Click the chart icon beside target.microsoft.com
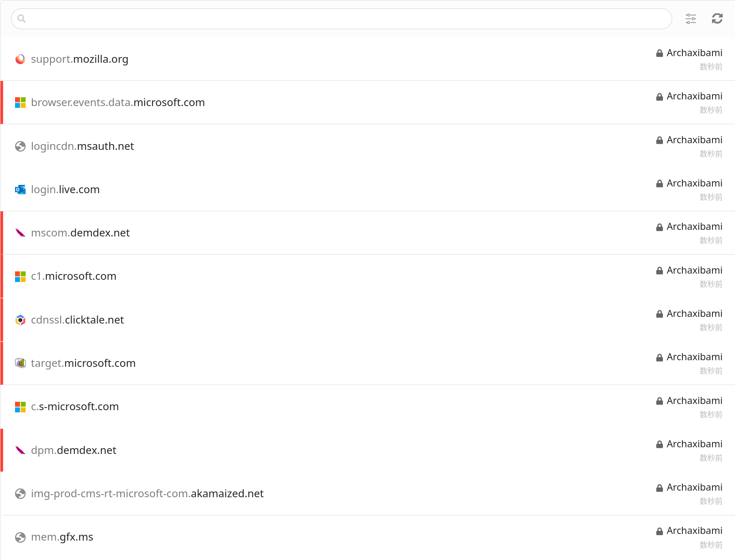The image size is (735, 560). (x=20, y=363)
